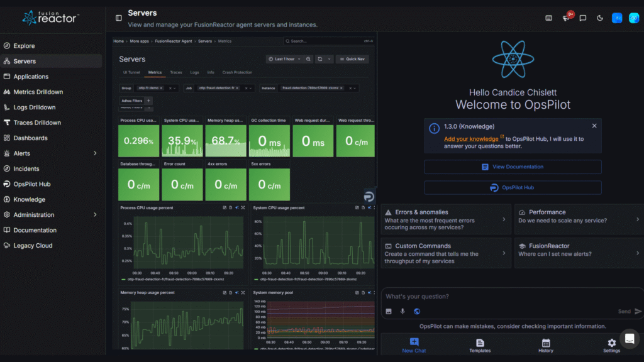Dismiss the 1.3.0 Knowledge notification
The height and width of the screenshot is (362, 644).
[x=594, y=126]
